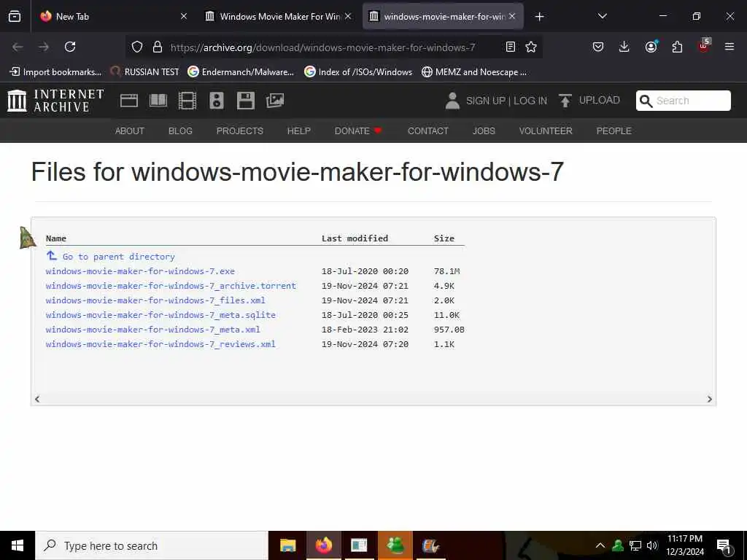Open the _files.xml file link
This screenshot has width=747, height=560.
tap(155, 300)
